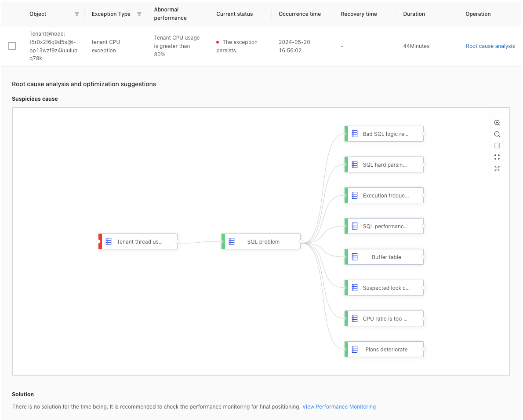
Task: Click the icon in Tenant thread us... node
Action: click(x=109, y=241)
